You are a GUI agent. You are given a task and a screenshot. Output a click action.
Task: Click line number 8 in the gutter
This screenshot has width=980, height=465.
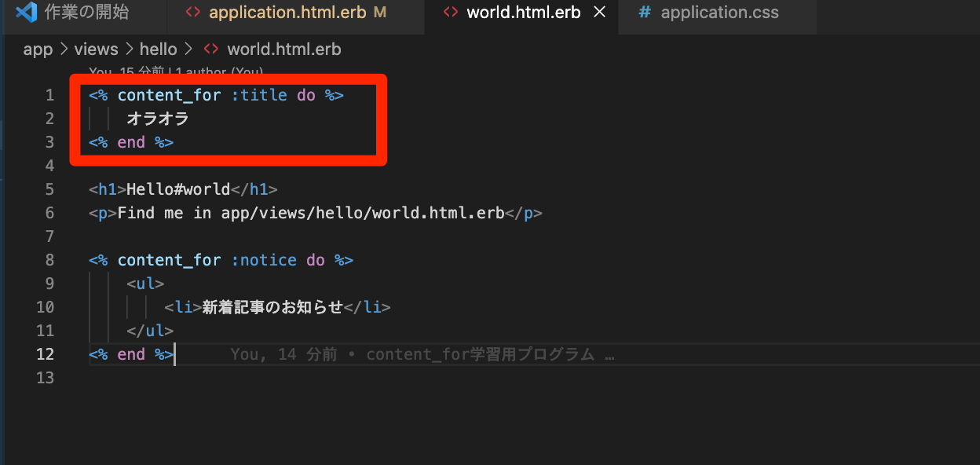49,259
